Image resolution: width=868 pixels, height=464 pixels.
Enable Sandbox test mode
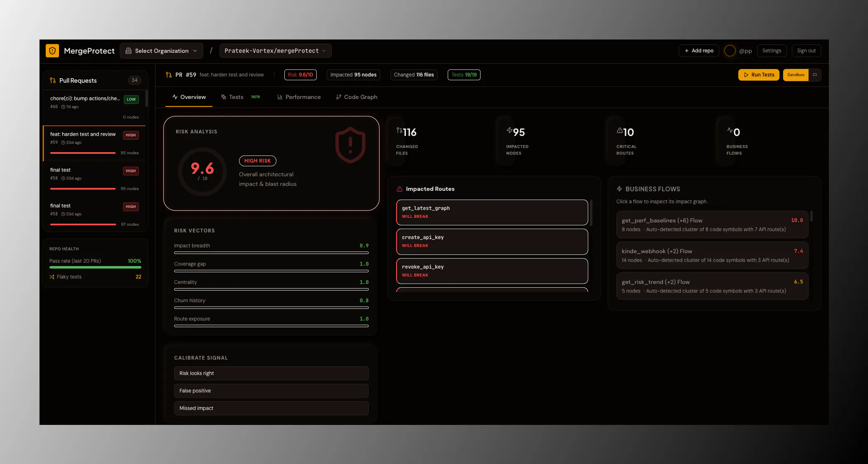tap(796, 75)
